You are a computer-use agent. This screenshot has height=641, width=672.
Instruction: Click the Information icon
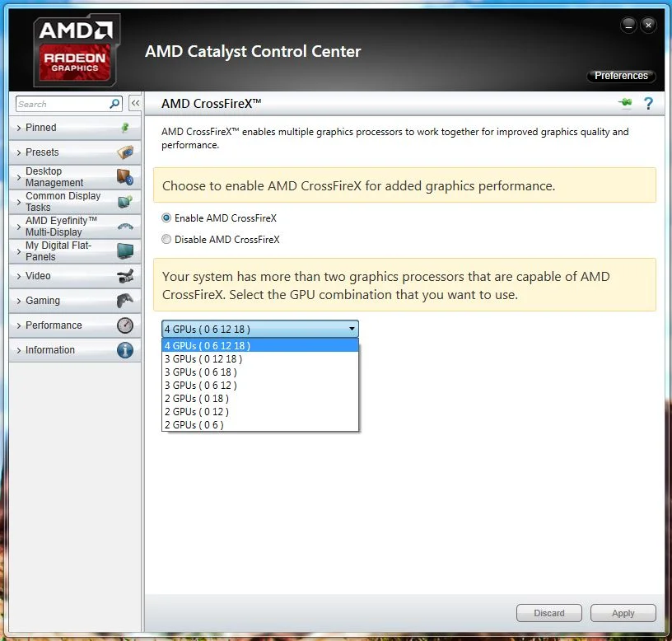[125, 350]
